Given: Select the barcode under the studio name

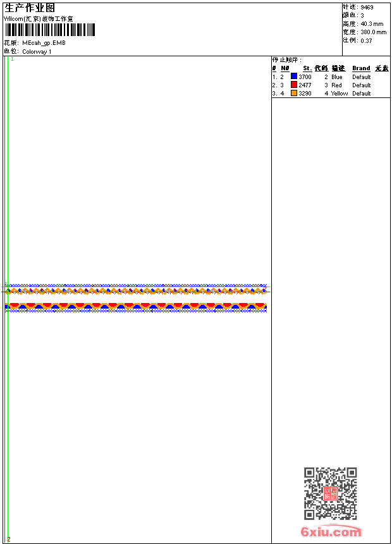Looking at the screenshot, I should coord(49,30).
